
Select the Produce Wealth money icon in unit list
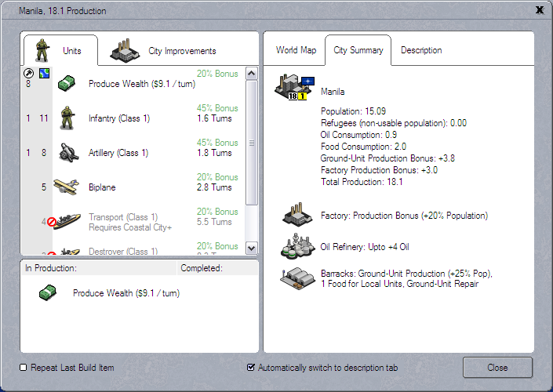click(67, 83)
